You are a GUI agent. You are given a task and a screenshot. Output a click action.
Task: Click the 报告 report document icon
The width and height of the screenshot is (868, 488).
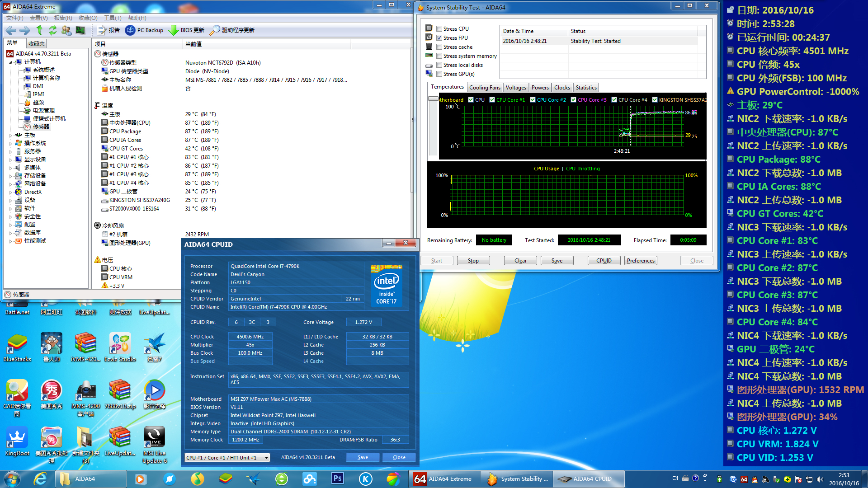pyautogui.click(x=102, y=30)
